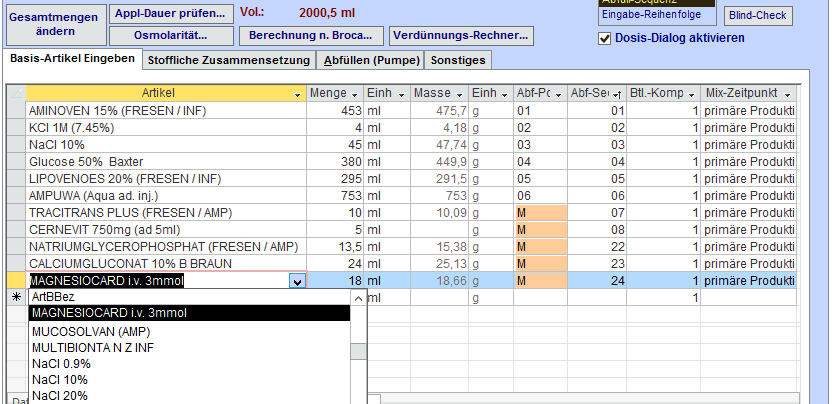Click orange M cell in CERNEVIT row

540,230
